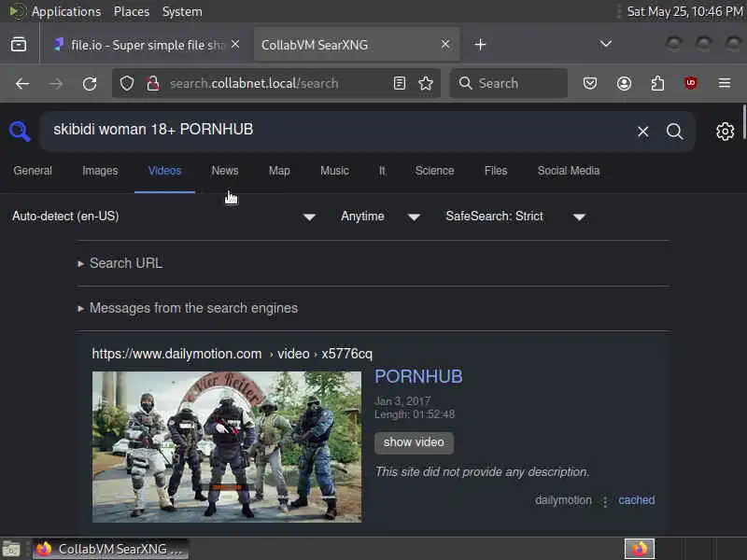
Task: Go back with the back arrow
Action: click(22, 84)
